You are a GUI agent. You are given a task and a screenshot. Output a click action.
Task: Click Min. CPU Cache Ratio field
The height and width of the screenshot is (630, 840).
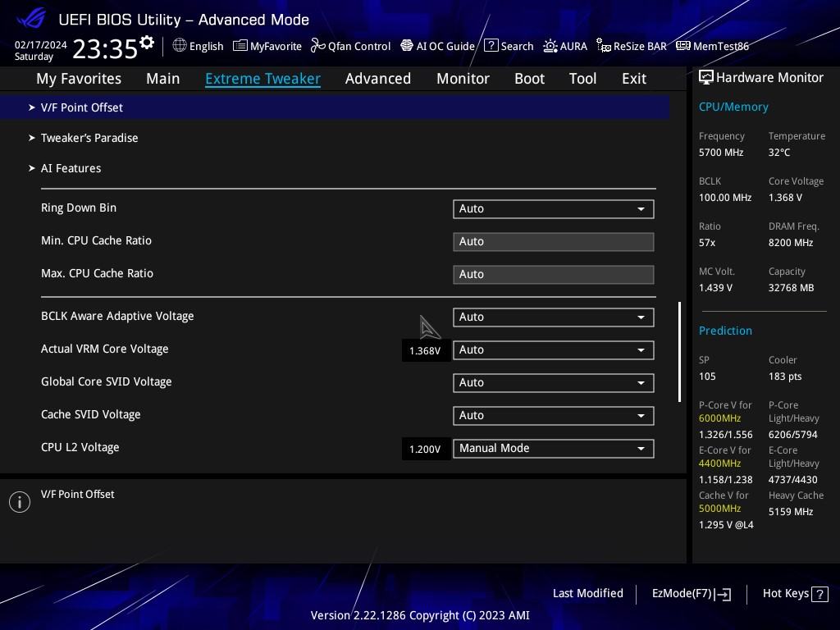click(x=554, y=242)
